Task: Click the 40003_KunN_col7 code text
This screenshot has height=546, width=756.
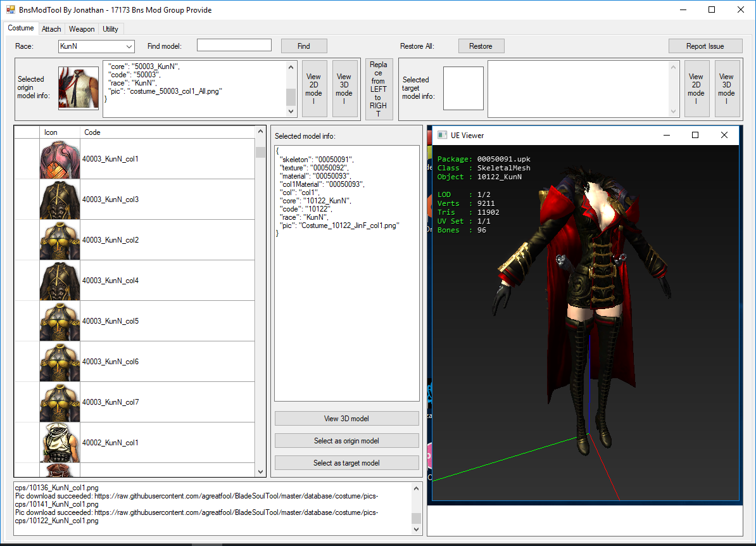Action: tap(110, 402)
